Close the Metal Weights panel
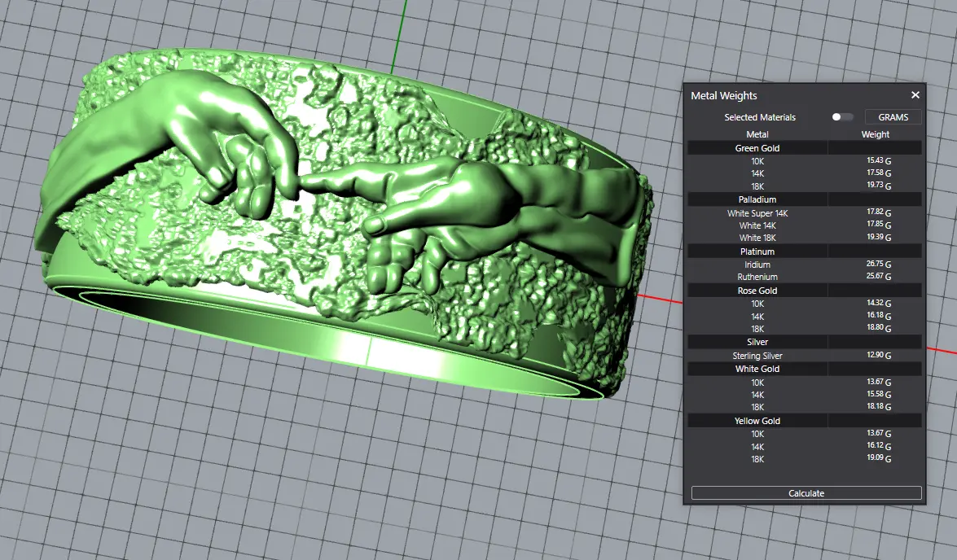 (x=915, y=95)
